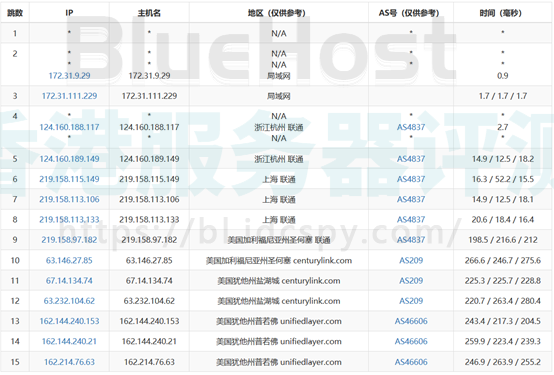Open IP link 172.31.111.229
The image size is (554, 375).
click(x=69, y=96)
